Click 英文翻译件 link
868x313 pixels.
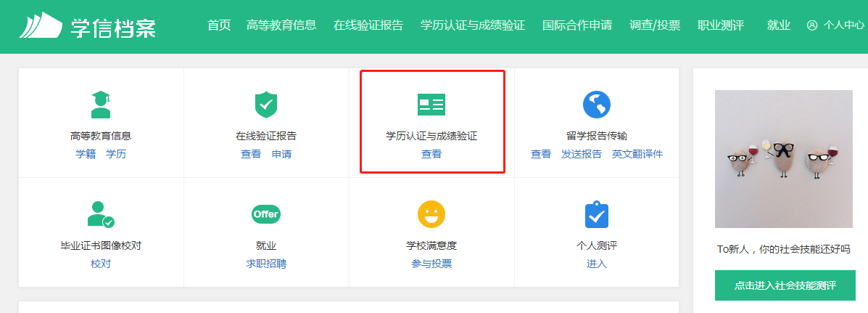point(637,154)
